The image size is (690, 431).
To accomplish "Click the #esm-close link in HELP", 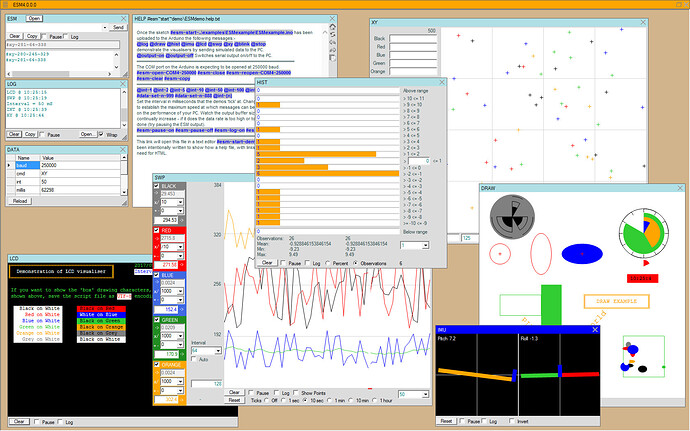I will 211,73.
